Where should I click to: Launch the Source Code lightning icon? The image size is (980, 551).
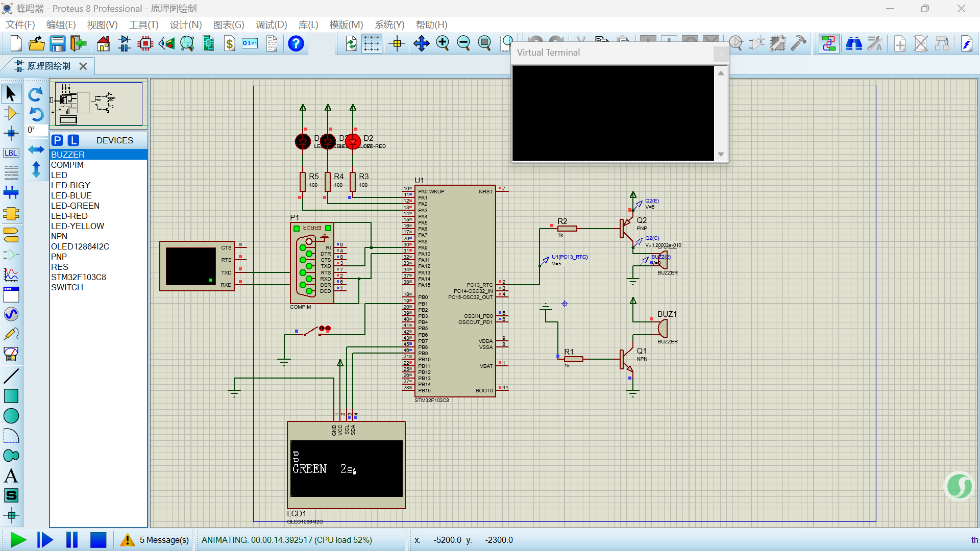point(967,43)
